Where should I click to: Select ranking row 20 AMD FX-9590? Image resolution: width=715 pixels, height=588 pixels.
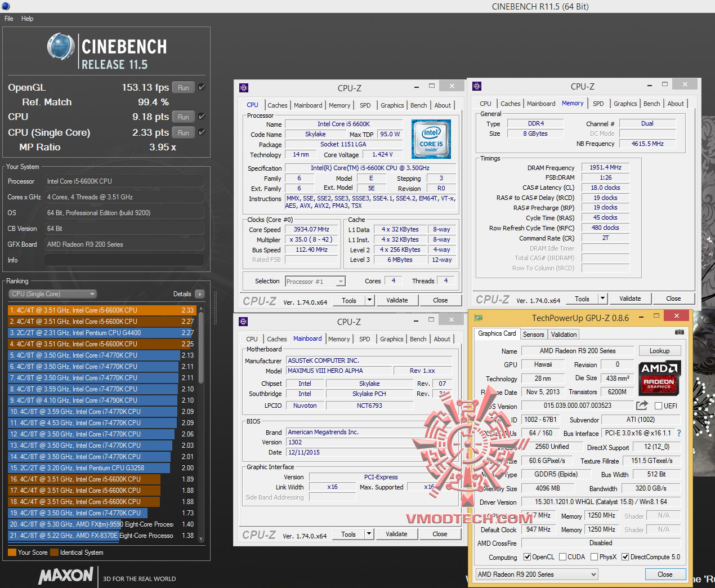(x=102, y=524)
